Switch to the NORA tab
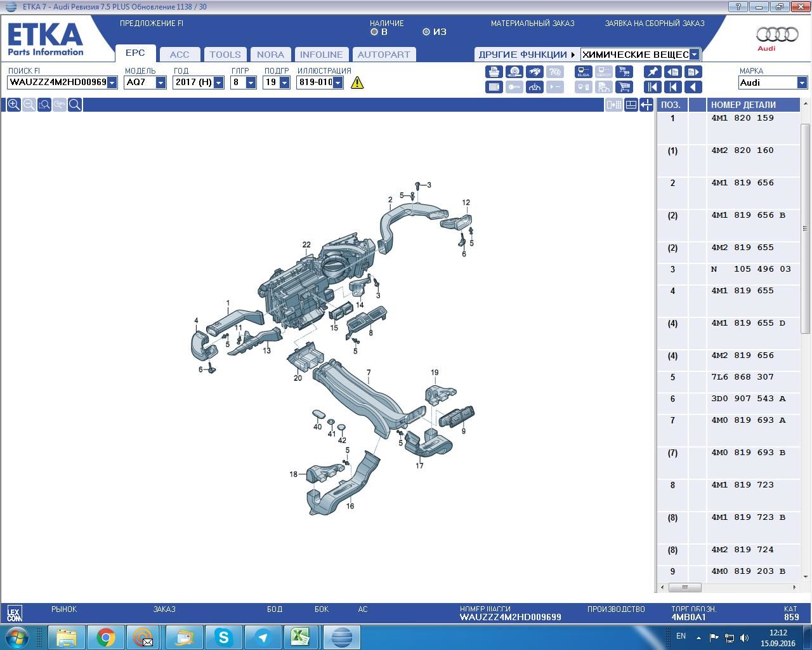Screen dimensions: 812x650 pos(270,55)
